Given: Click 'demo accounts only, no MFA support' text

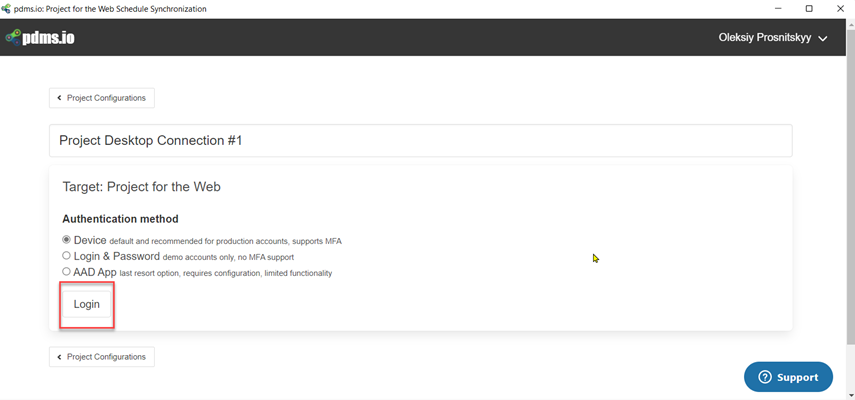Looking at the screenshot, I should [228, 257].
